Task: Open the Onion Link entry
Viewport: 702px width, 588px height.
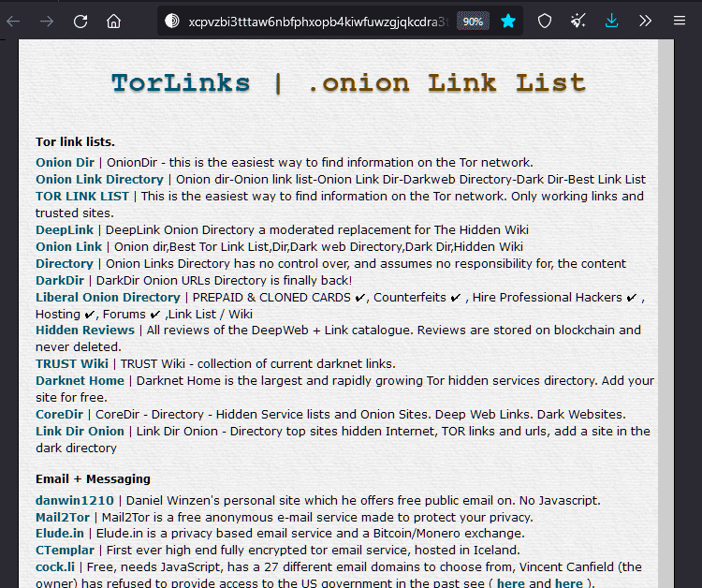Action: 69,247
